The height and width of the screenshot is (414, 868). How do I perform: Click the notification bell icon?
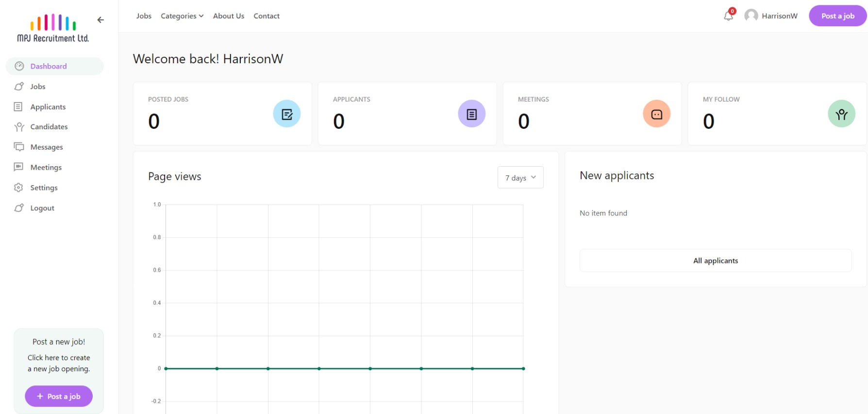click(728, 16)
